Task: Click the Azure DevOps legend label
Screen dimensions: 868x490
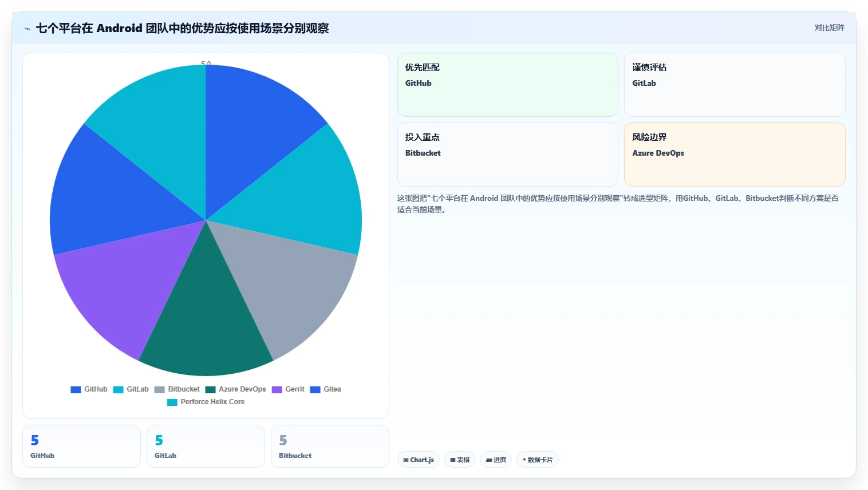Action: [x=242, y=389]
